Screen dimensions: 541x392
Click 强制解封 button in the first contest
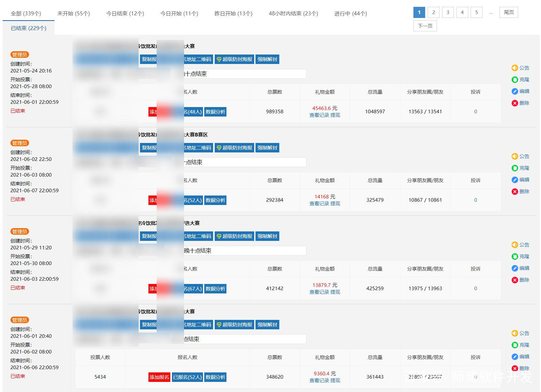point(267,59)
